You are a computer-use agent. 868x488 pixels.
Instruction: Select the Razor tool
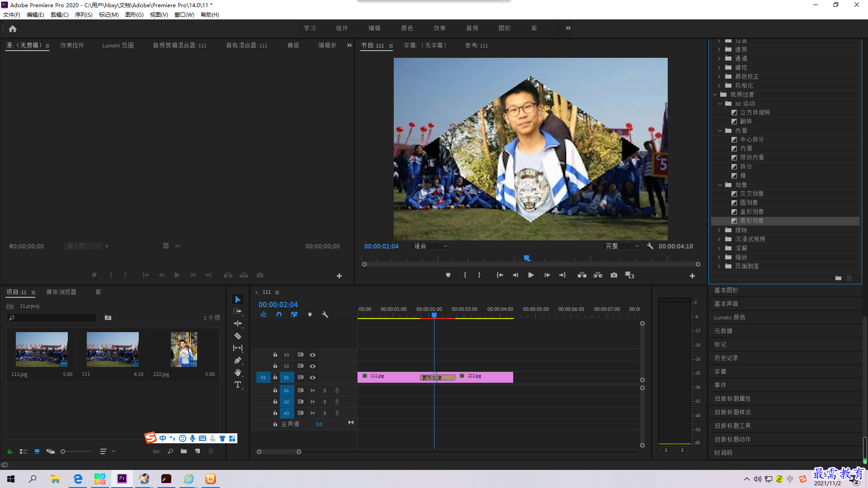click(x=238, y=336)
